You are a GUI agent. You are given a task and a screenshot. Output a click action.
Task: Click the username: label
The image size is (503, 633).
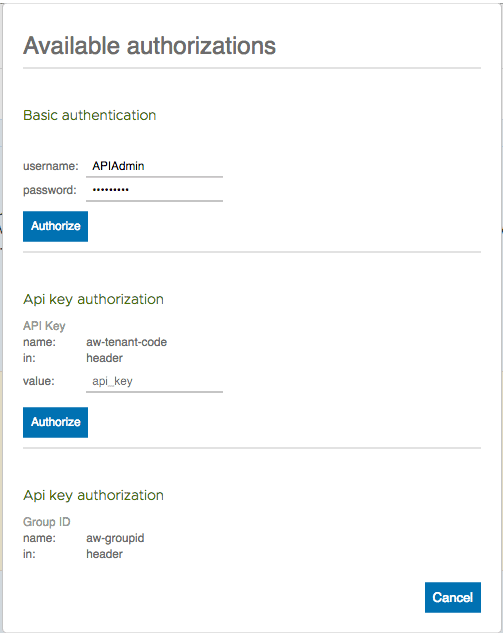click(50, 166)
